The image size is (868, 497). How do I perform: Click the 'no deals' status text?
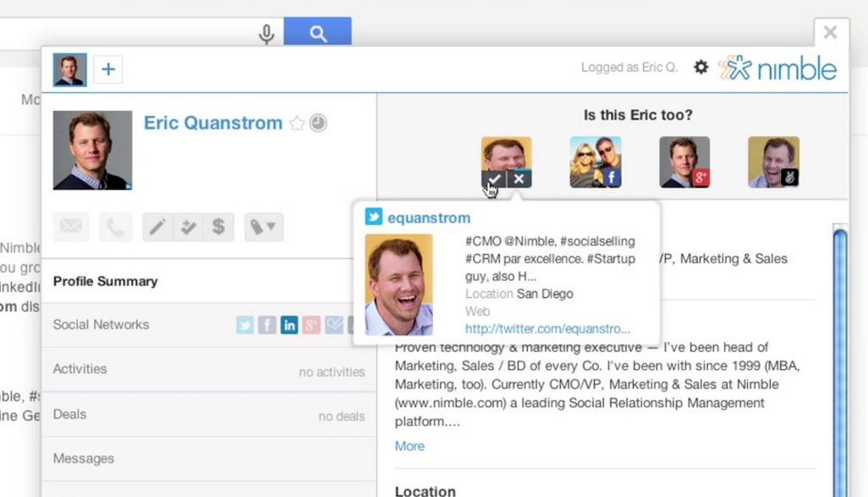[342, 416]
